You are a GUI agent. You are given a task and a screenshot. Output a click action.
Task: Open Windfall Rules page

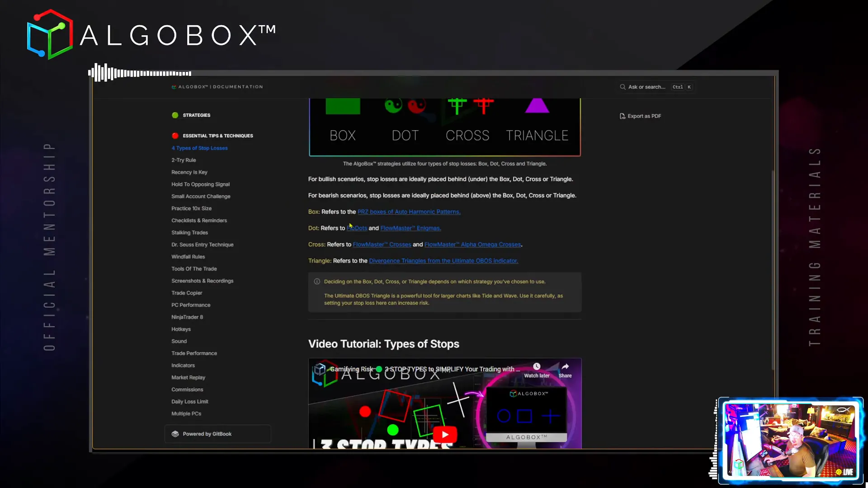tap(188, 257)
